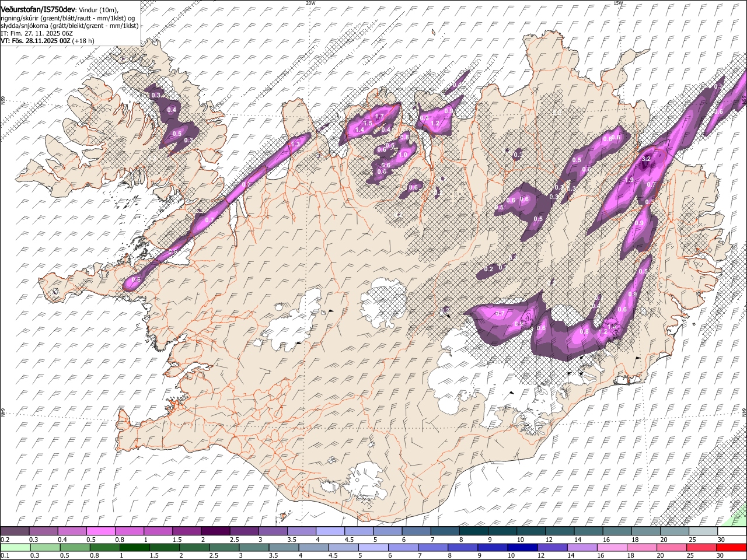Select the deep blue 10 swatch, bottom legend row
747x560 pixels.
522,547
